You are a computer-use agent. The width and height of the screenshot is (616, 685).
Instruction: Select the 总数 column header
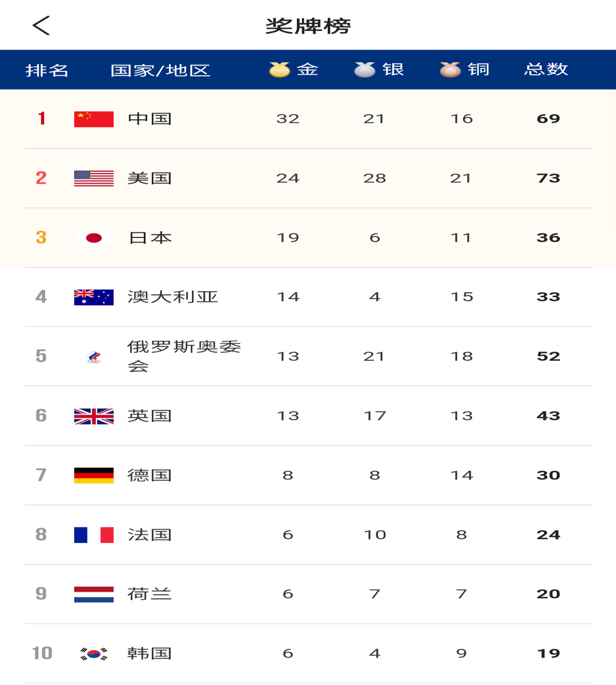546,70
